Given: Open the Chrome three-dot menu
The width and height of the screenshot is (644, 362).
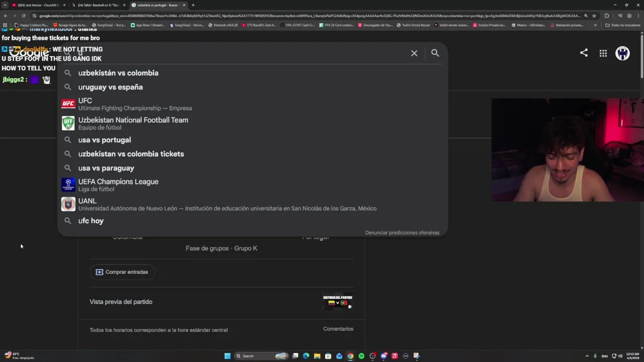Looking at the screenshot, I should point(639,16).
